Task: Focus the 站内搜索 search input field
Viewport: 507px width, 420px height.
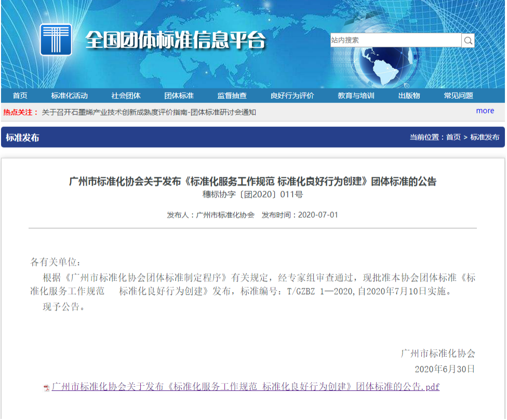Action: coord(396,40)
